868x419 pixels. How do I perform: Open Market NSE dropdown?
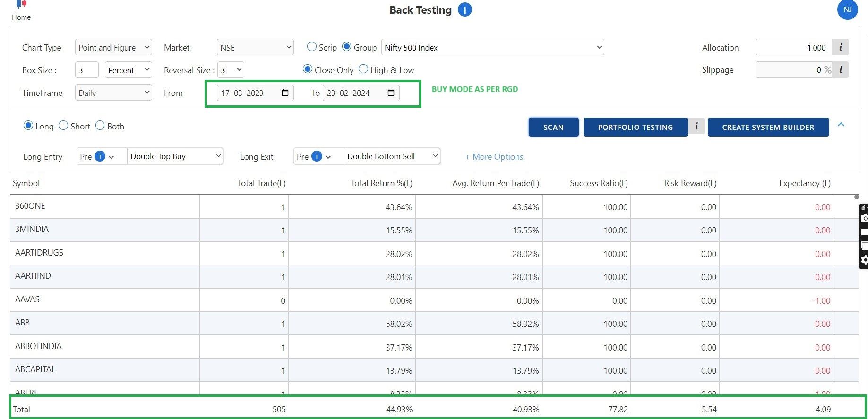click(x=255, y=47)
